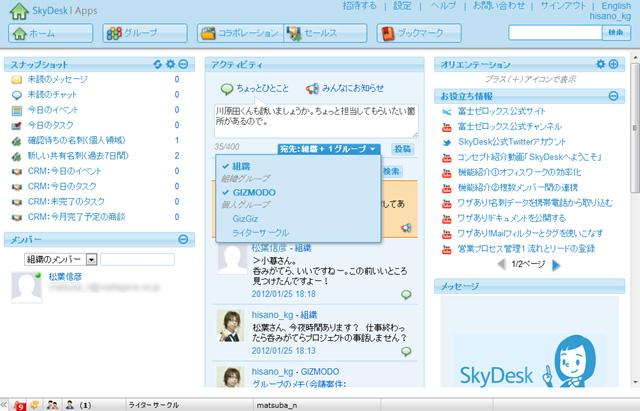Click the SkyDesk house logo icon

pos(19,11)
